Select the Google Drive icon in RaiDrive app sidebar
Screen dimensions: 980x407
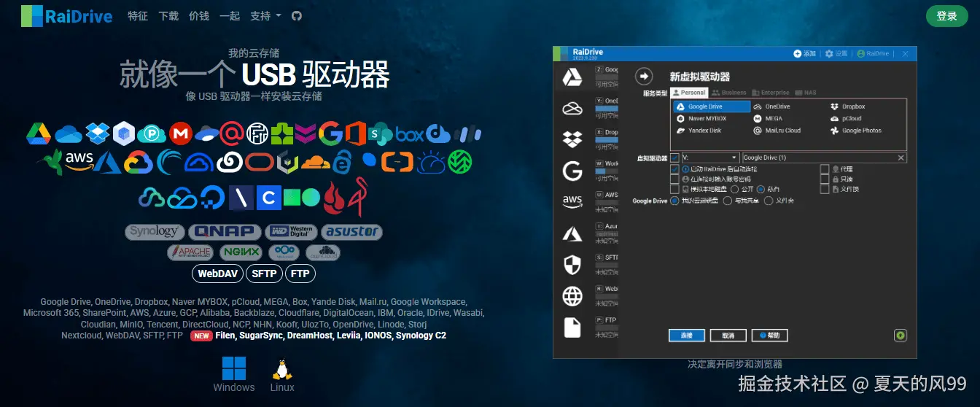[572, 77]
